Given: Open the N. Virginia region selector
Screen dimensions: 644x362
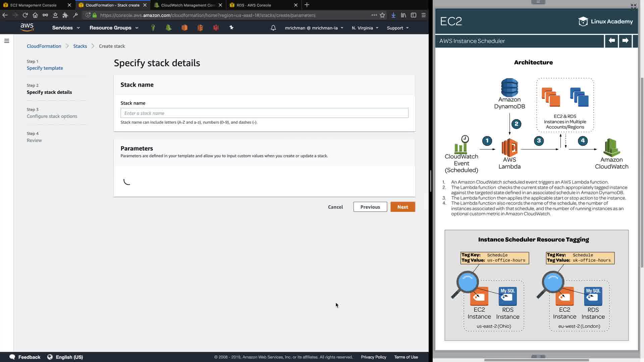Looking at the screenshot, I should (x=365, y=28).
